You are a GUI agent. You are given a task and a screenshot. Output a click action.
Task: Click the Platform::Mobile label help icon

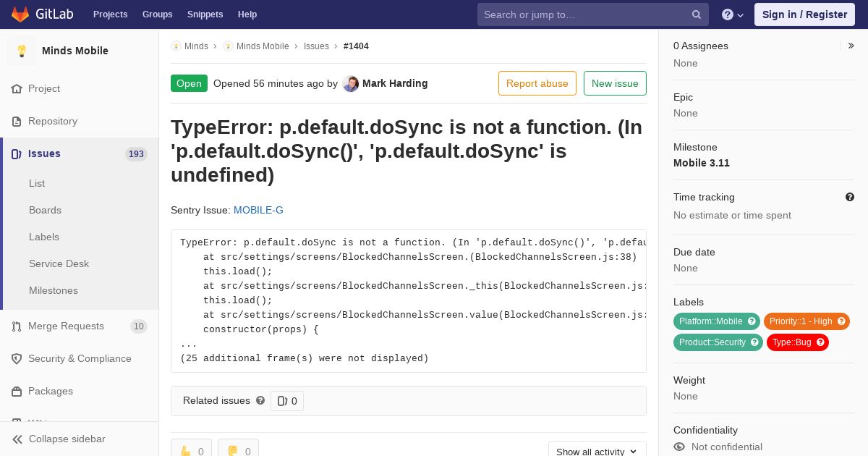[752, 321]
